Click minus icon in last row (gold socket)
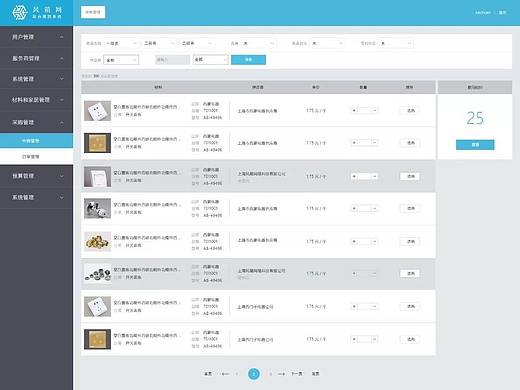Viewport: 520px width, 390px height. pyautogui.click(x=374, y=339)
